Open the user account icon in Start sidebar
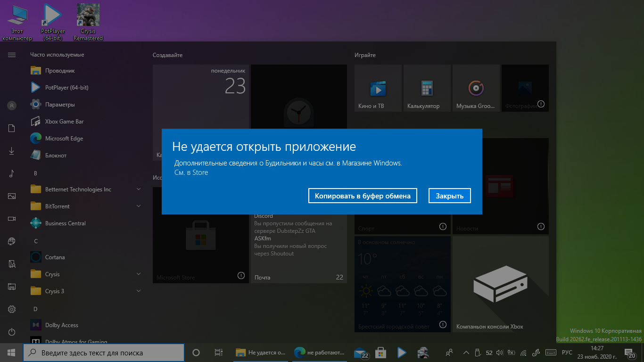The width and height of the screenshot is (644, 362). [x=12, y=106]
